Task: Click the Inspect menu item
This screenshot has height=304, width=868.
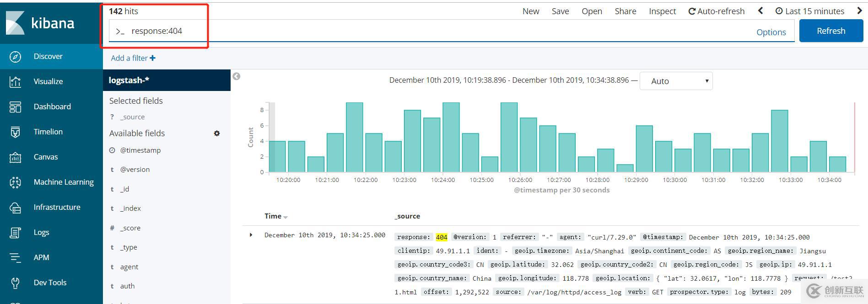Action: [x=662, y=11]
